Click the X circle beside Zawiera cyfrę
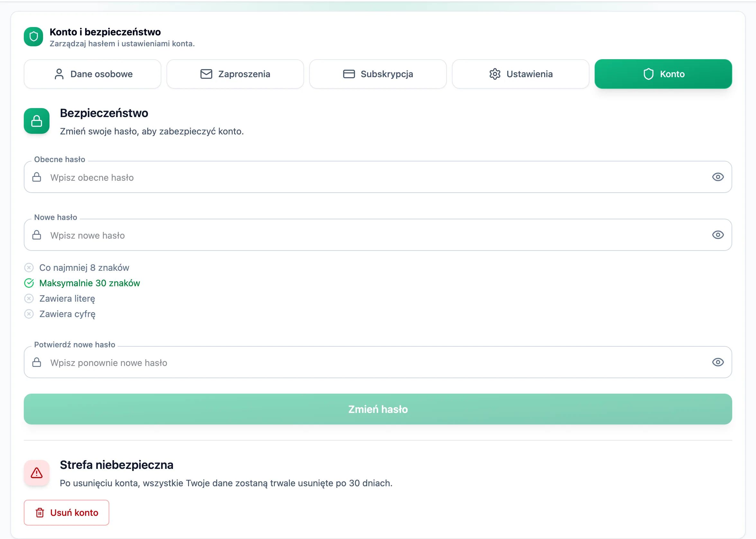 click(29, 314)
